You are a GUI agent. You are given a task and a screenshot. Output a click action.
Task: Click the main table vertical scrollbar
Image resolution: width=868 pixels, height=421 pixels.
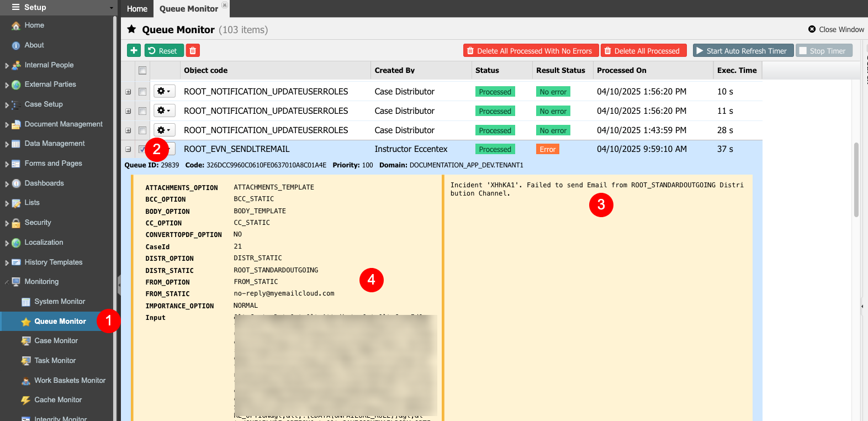[856, 180]
